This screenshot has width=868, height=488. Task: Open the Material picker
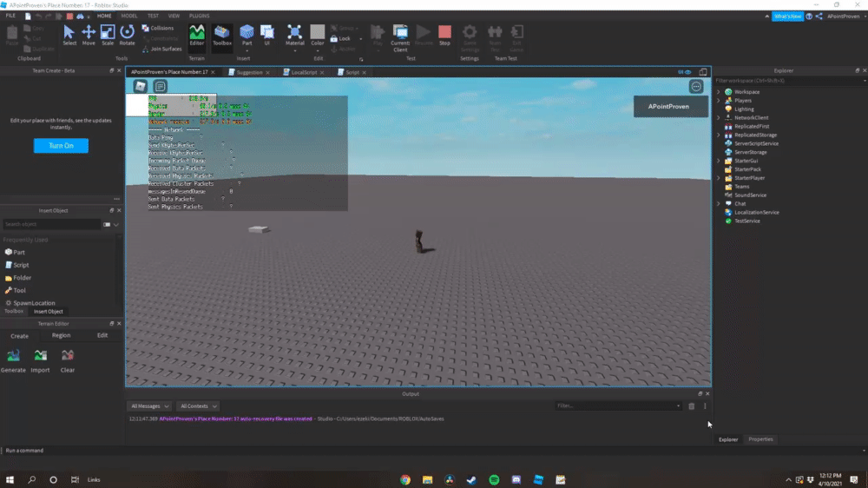(294, 35)
